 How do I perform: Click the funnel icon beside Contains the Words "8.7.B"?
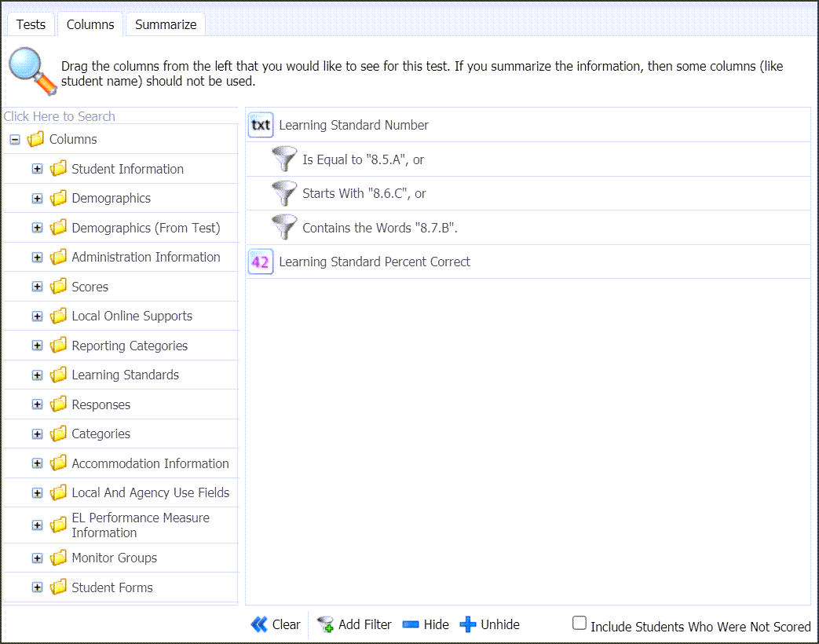pos(285,227)
